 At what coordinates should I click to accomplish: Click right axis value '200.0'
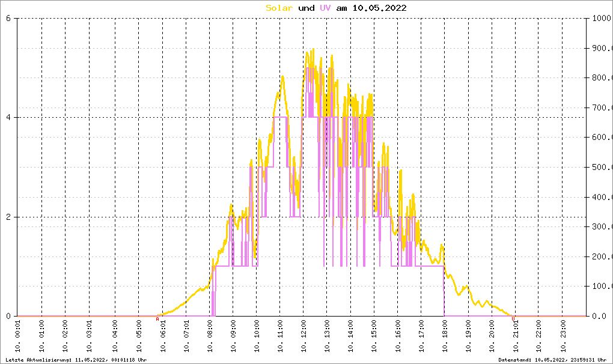(x=602, y=256)
